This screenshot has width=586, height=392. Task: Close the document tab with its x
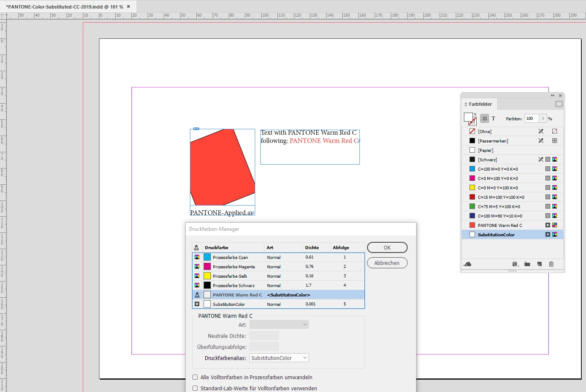point(128,6)
